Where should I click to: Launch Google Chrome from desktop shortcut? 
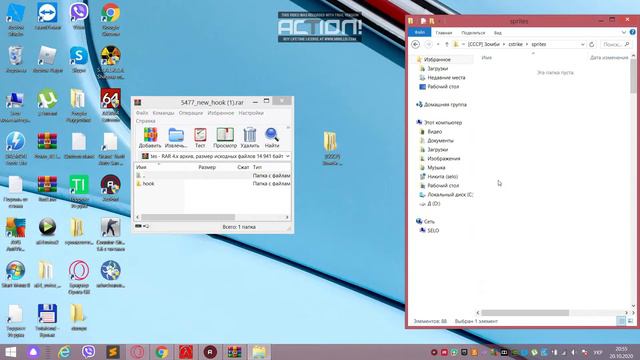pyautogui.click(x=111, y=19)
